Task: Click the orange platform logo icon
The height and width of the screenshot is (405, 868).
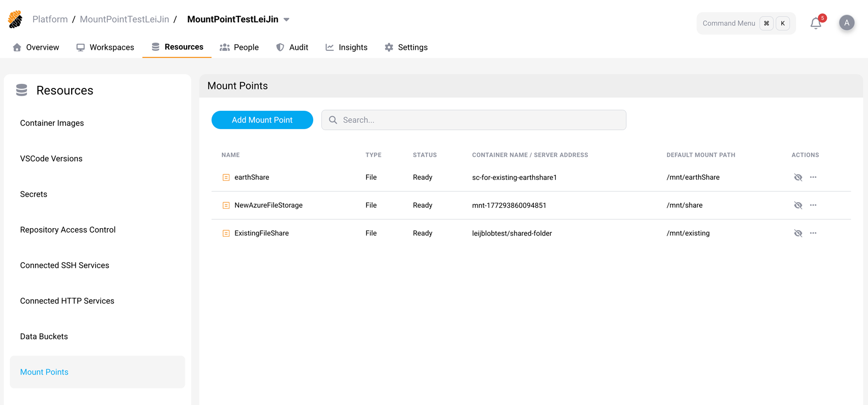Action: tap(15, 19)
